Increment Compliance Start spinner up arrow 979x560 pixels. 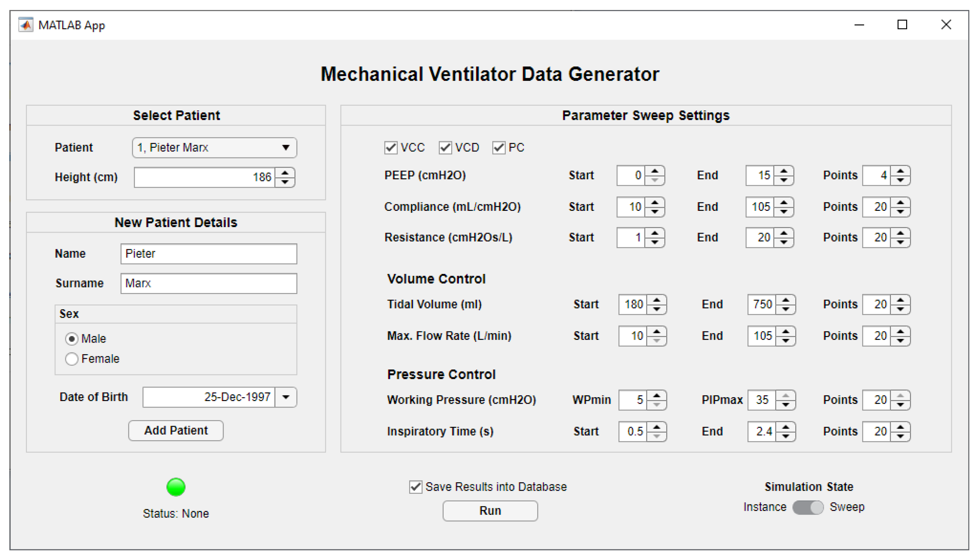click(654, 202)
